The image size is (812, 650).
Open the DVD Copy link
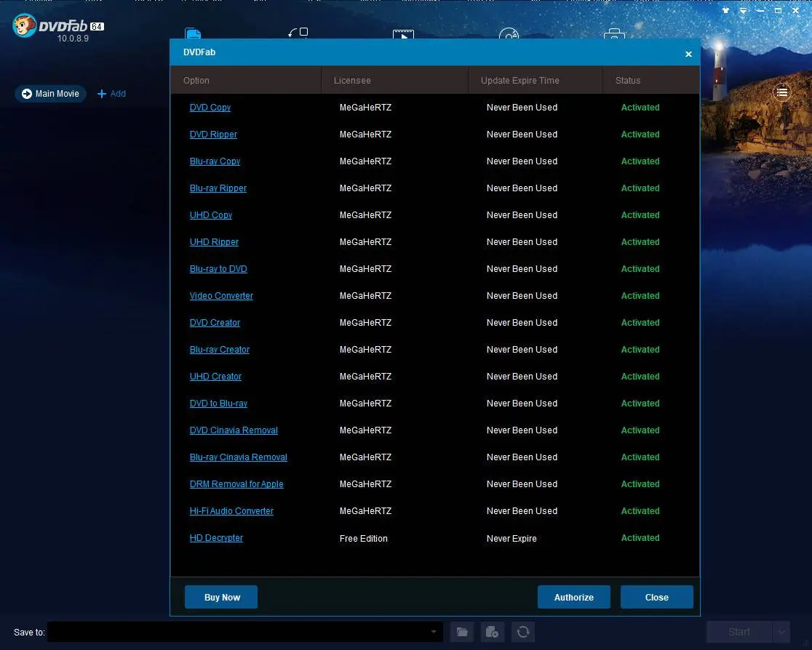click(x=210, y=108)
